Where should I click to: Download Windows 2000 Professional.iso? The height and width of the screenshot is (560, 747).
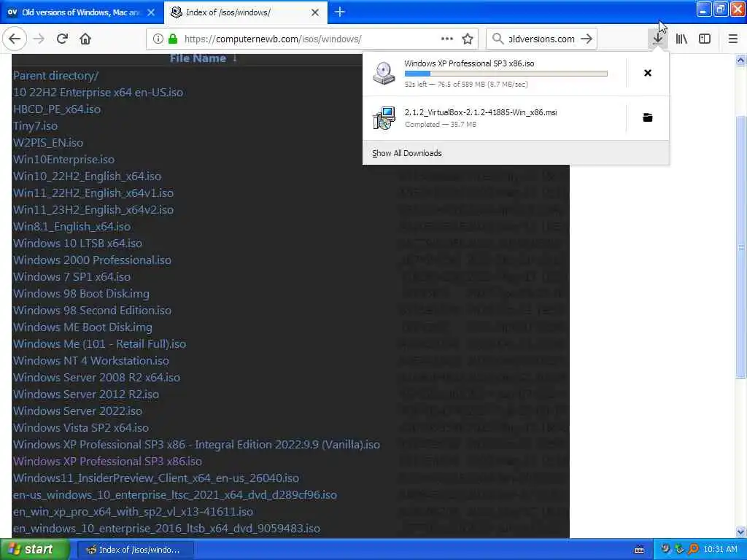click(x=93, y=260)
